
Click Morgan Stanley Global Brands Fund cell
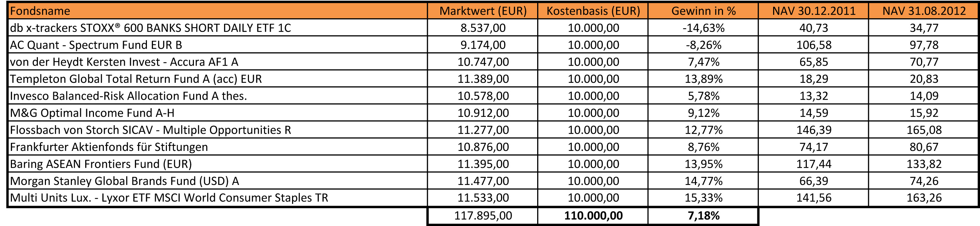124,181
